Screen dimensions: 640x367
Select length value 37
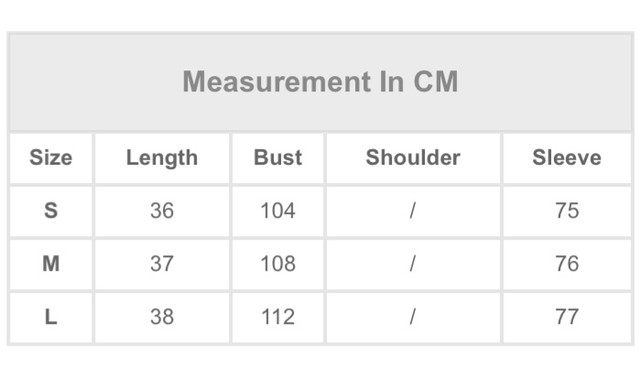pyautogui.click(x=162, y=264)
